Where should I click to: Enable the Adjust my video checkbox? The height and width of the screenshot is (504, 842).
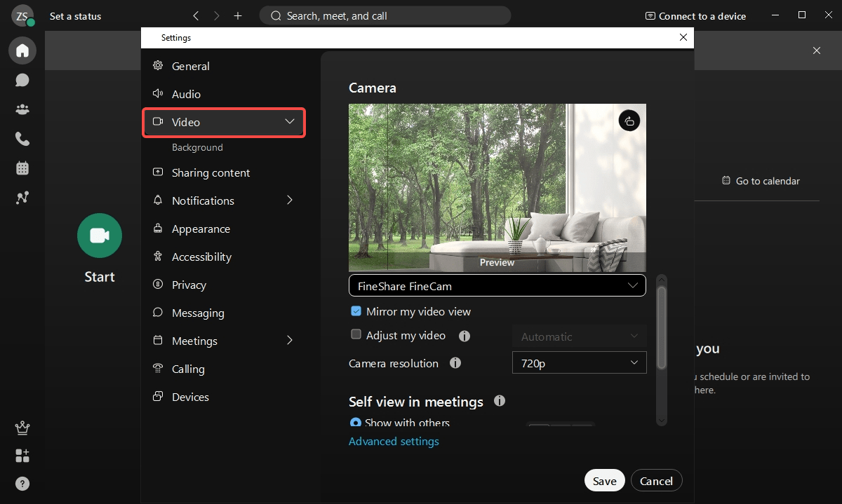point(356,335)
